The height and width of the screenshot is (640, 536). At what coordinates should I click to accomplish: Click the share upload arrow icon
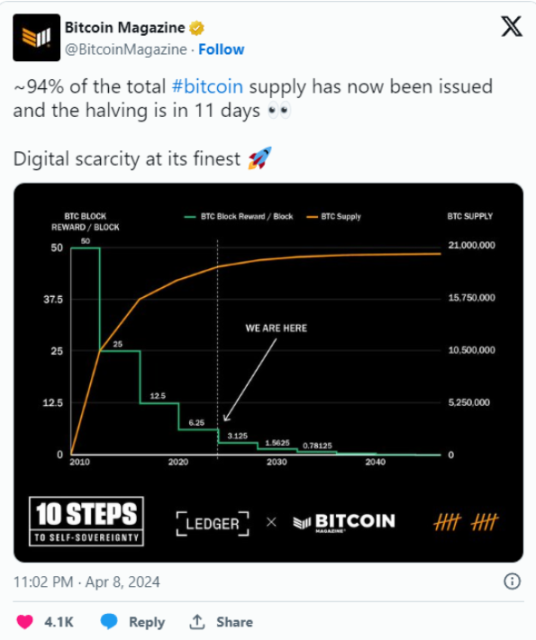pos(197,622)
